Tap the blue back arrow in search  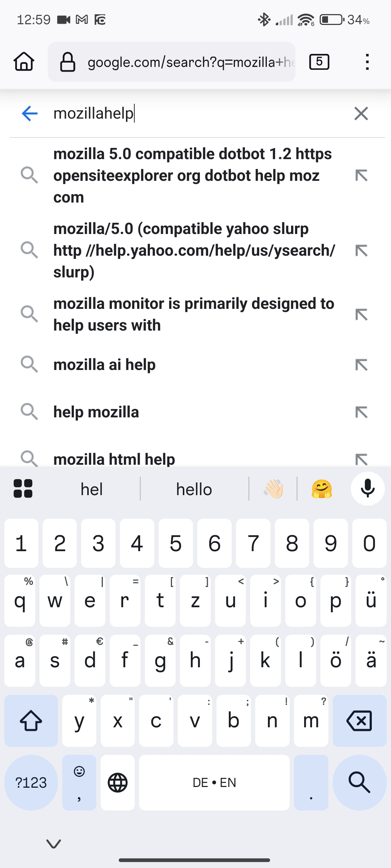click(30, 114)
